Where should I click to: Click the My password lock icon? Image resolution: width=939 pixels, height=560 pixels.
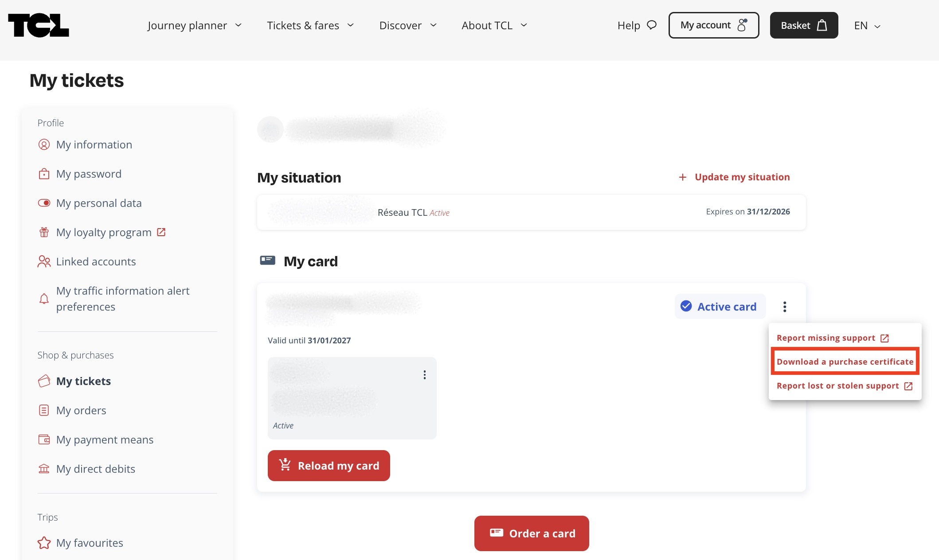[44, 174]
